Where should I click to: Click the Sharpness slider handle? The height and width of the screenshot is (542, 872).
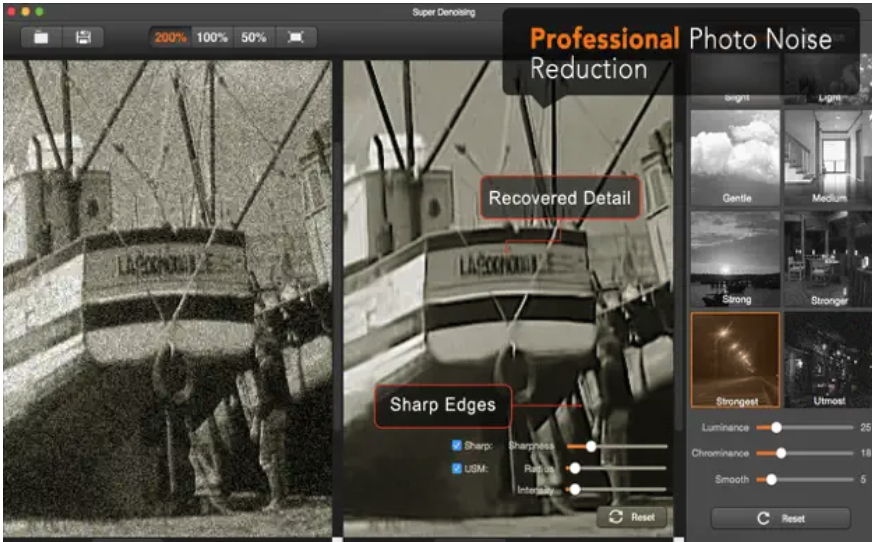coord(591,446)
